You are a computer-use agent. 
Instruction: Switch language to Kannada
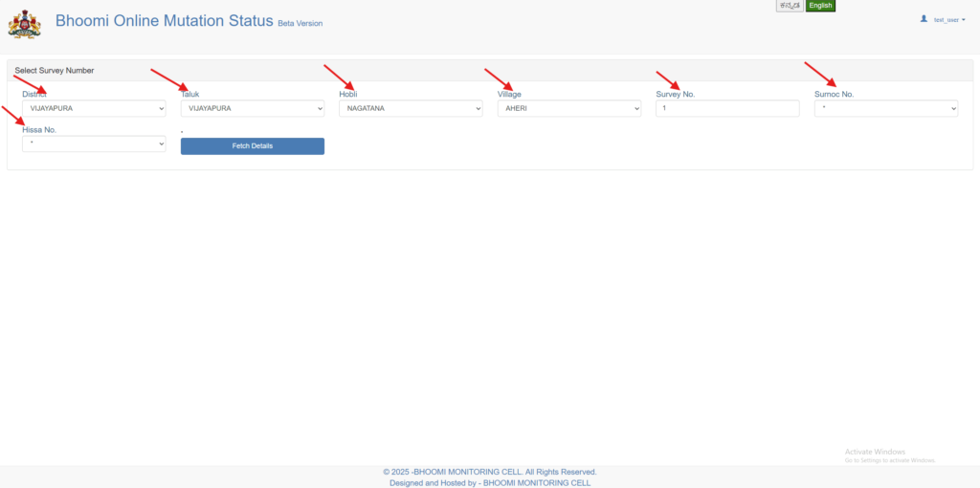[790, 6]
